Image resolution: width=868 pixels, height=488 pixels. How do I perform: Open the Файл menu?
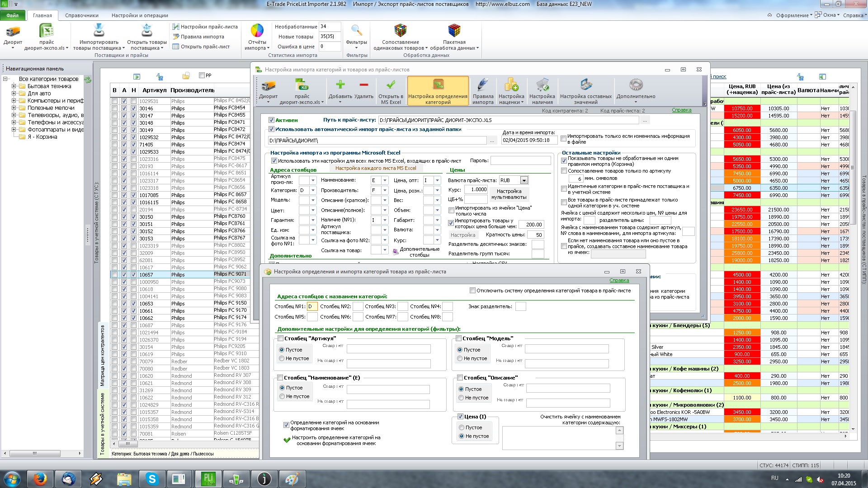click(13, 15)
